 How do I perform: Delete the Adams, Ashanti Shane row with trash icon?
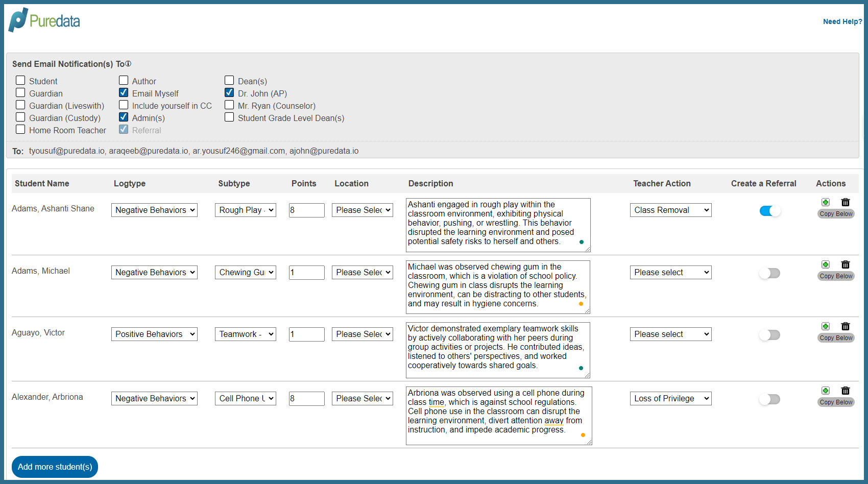point(846,202)
